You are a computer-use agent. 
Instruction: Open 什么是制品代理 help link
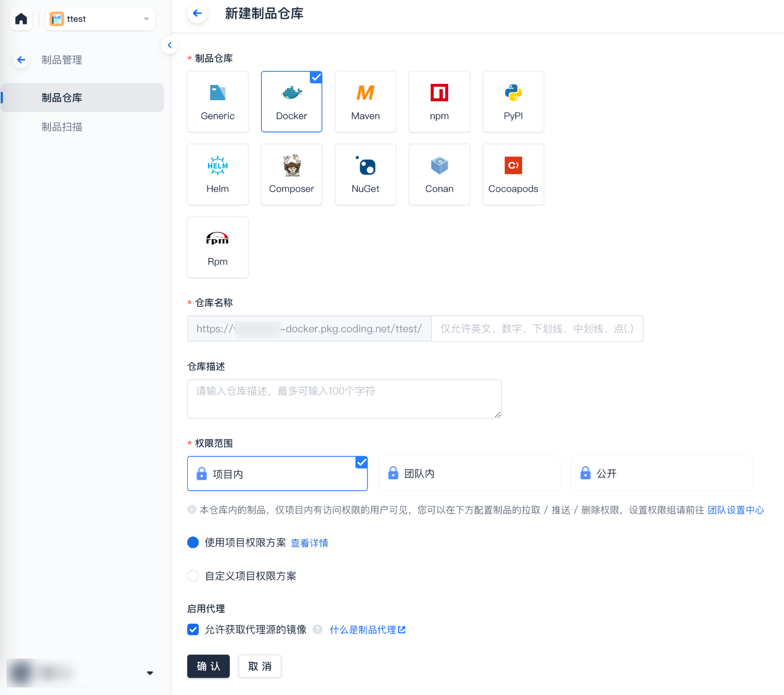pyautogui.click(x=367, y=630)
